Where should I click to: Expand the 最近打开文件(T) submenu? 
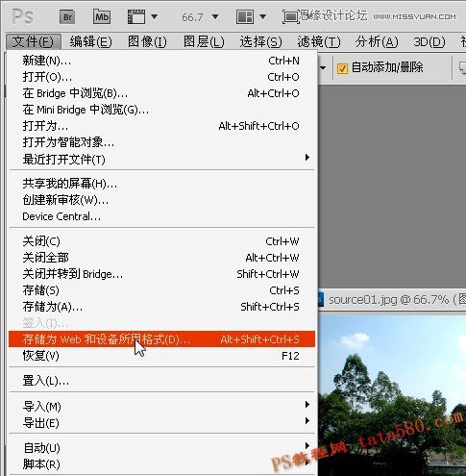161,159
